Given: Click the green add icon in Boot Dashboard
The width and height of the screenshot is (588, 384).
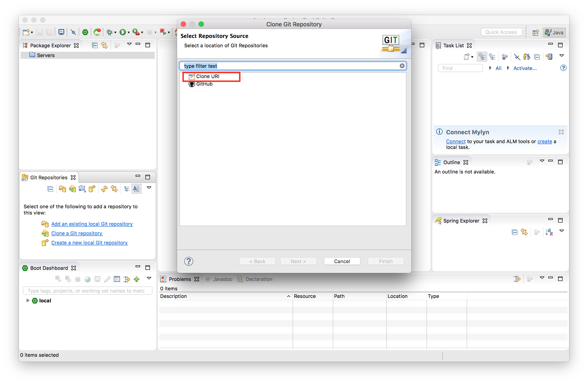Looking at the screenshot, I should (x=136, y=279).
